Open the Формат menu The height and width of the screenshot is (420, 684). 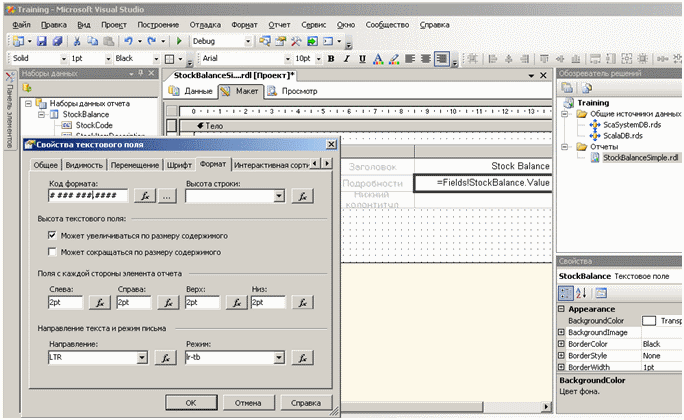pyautogui.click(x=244, y=25)
